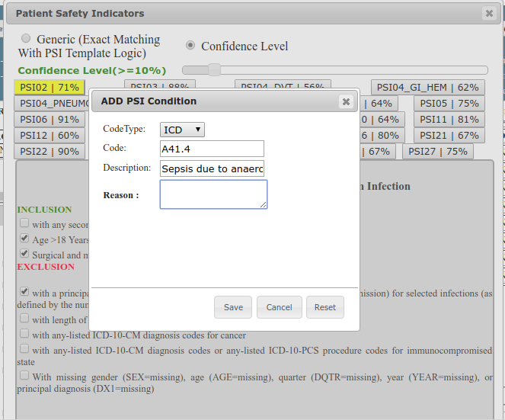This screenshot has width=505, height=420.
Task: Enable the missing gender exclusion checkbox
Action: (x=24, y=376)
